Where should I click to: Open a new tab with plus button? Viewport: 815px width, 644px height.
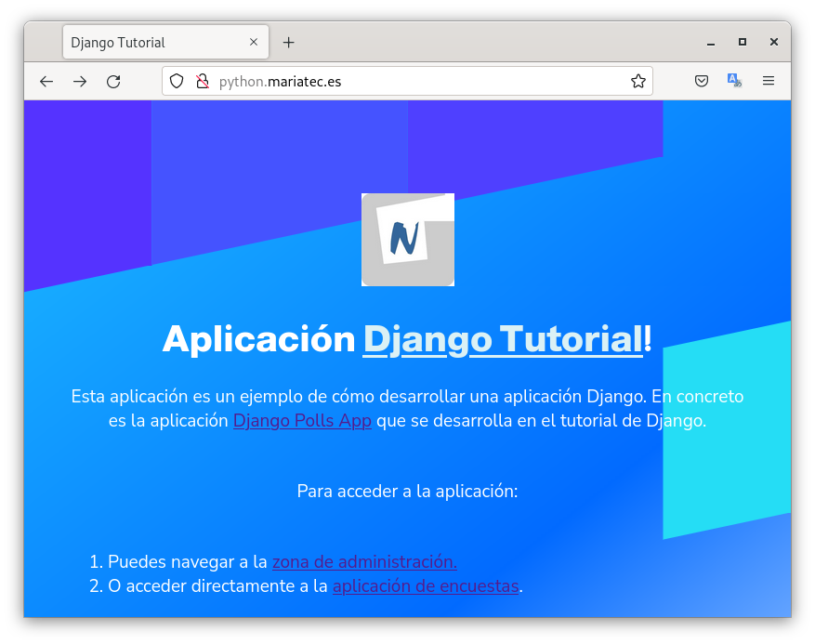pyautogui.click(x=289, y=43)
